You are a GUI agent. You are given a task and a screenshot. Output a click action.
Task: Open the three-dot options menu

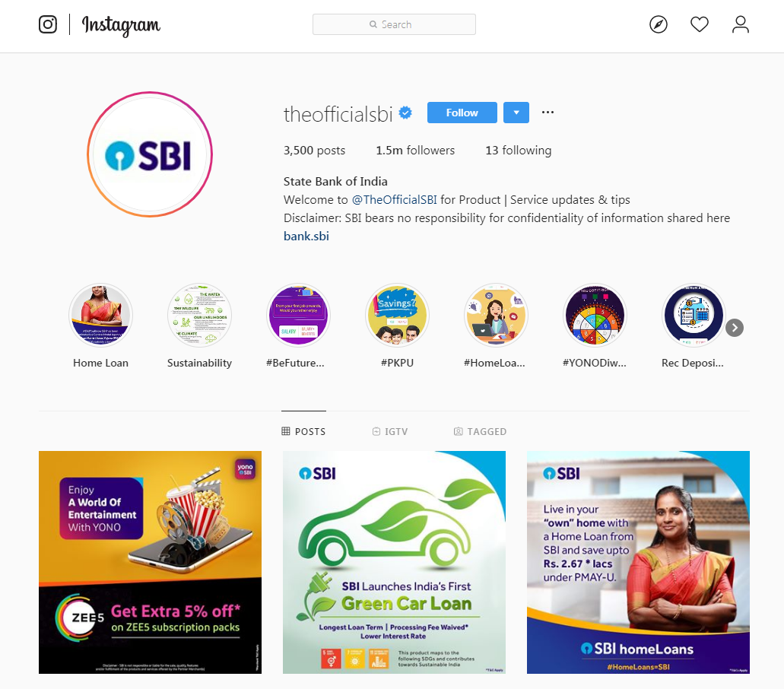(x=548, y=113)
